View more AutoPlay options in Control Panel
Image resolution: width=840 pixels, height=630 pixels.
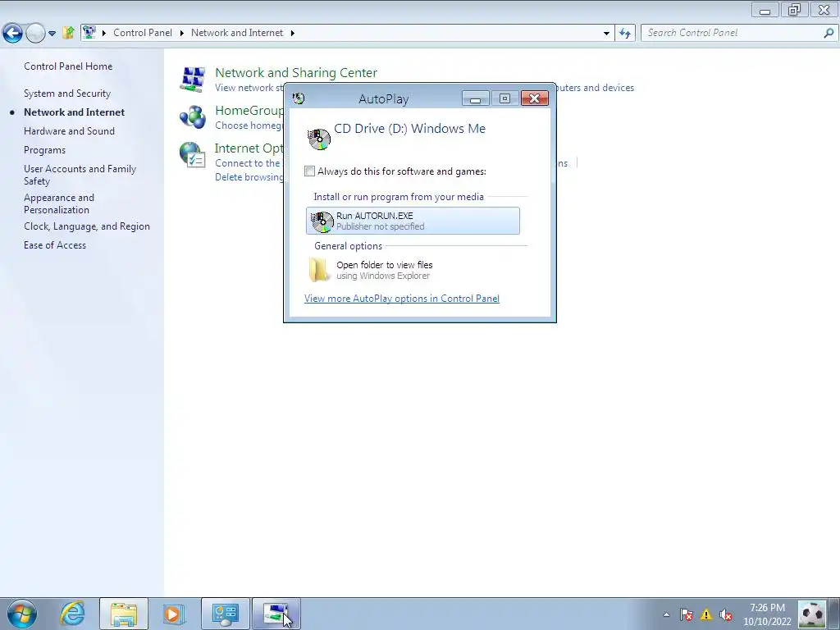402,299
